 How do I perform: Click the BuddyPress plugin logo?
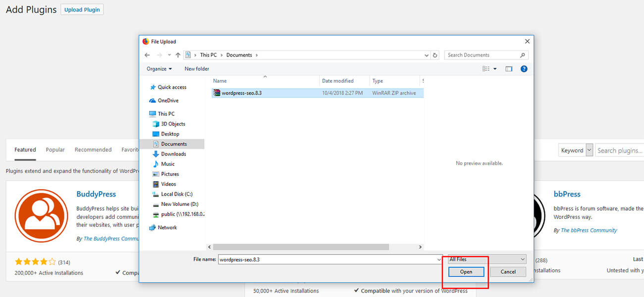point(42,215)
